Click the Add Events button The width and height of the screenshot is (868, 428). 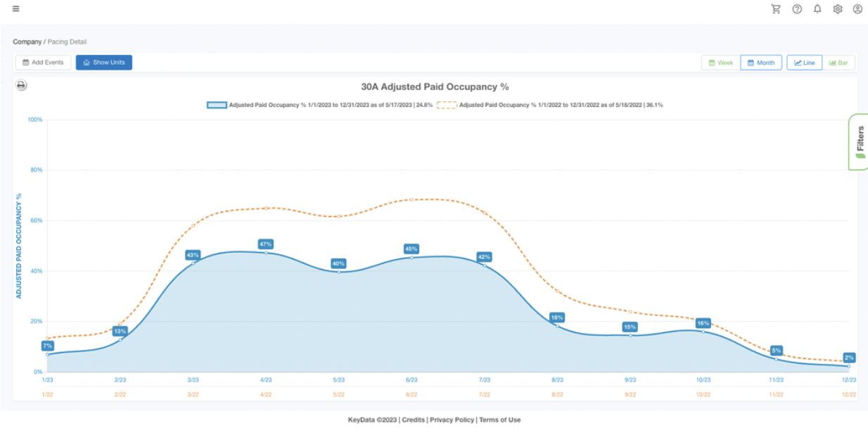pyautogui.click(x=43, y=62)
